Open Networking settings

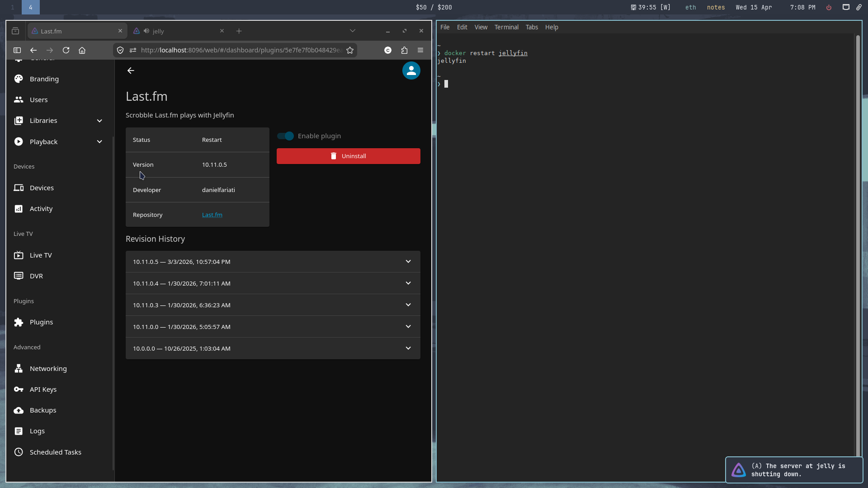59,368
